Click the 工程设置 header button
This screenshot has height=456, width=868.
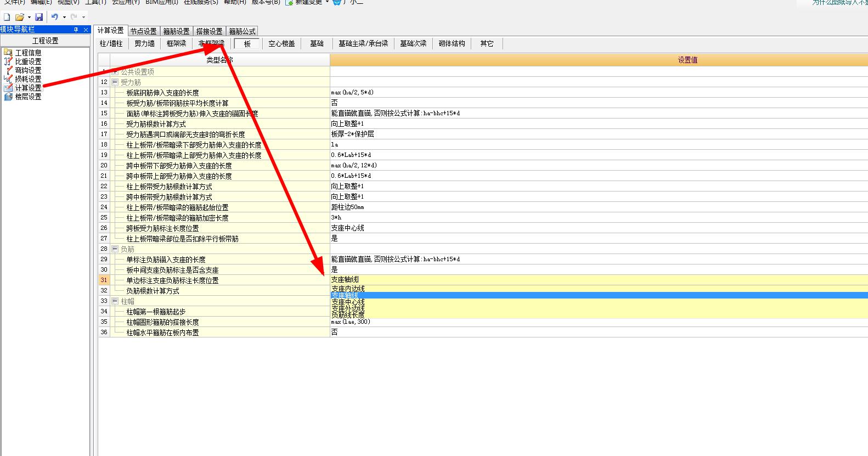pos(45,41)
